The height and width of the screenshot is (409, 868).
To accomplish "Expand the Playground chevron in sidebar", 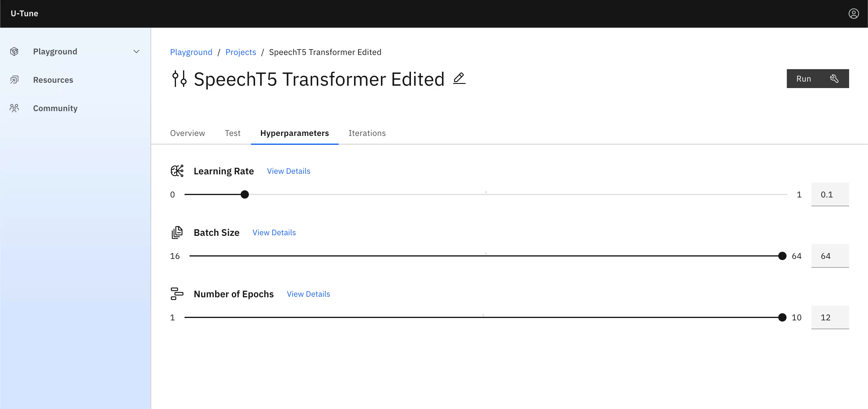I will 136,52.
